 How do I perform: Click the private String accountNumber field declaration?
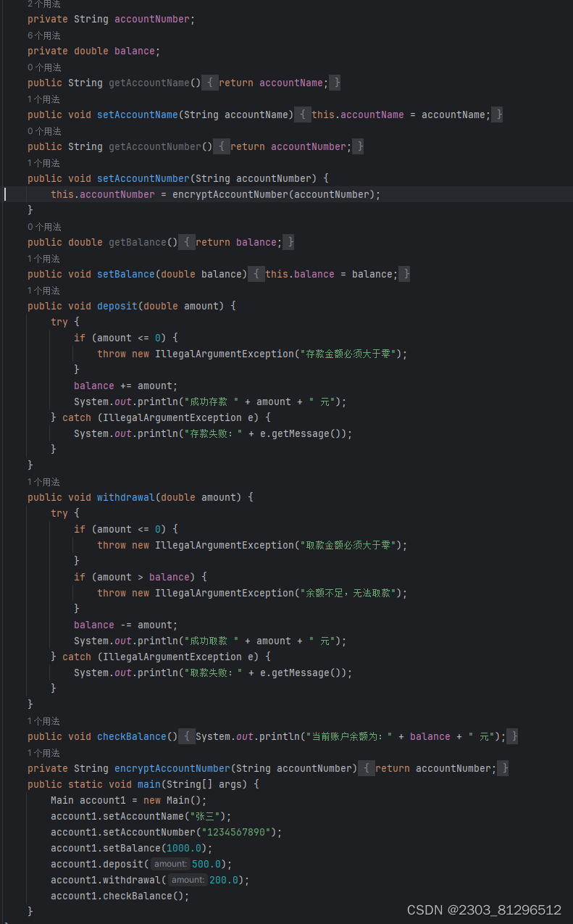(x=112, y=19)
